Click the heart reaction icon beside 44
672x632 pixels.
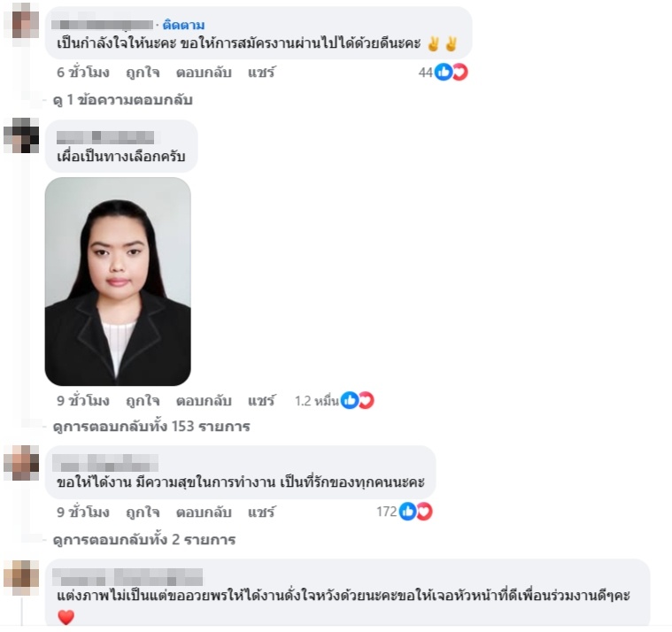pyautogui.click(x=460, y=72)
